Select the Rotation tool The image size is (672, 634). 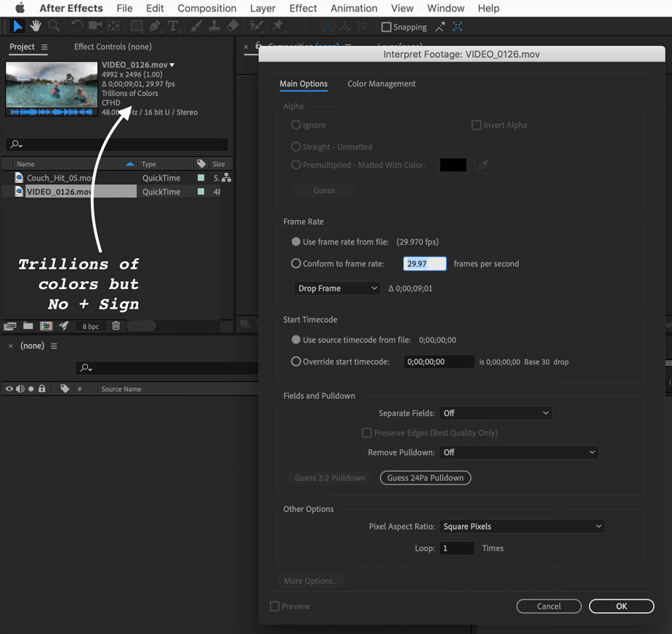(x=77, y=26)
